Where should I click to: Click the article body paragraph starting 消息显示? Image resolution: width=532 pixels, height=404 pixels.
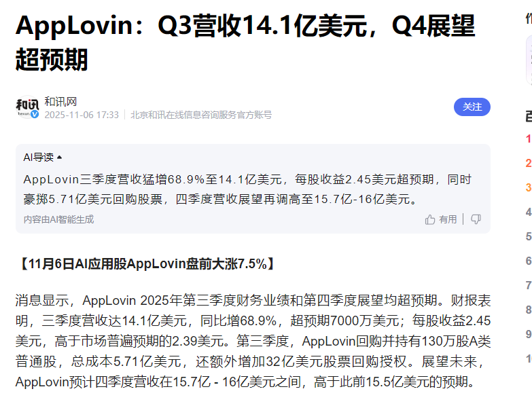coord(251,341)
